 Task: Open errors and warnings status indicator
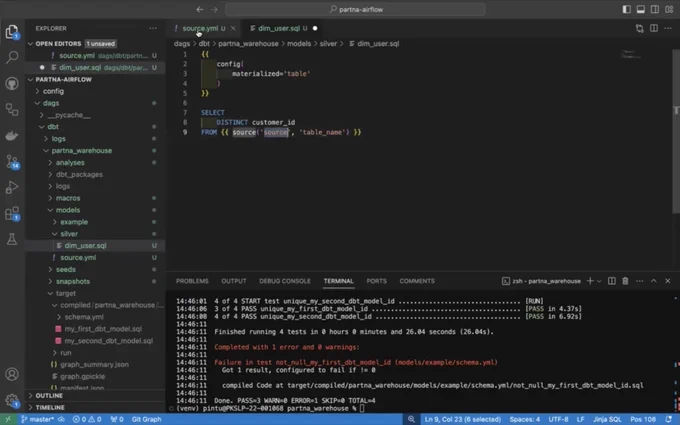[87, 419]
